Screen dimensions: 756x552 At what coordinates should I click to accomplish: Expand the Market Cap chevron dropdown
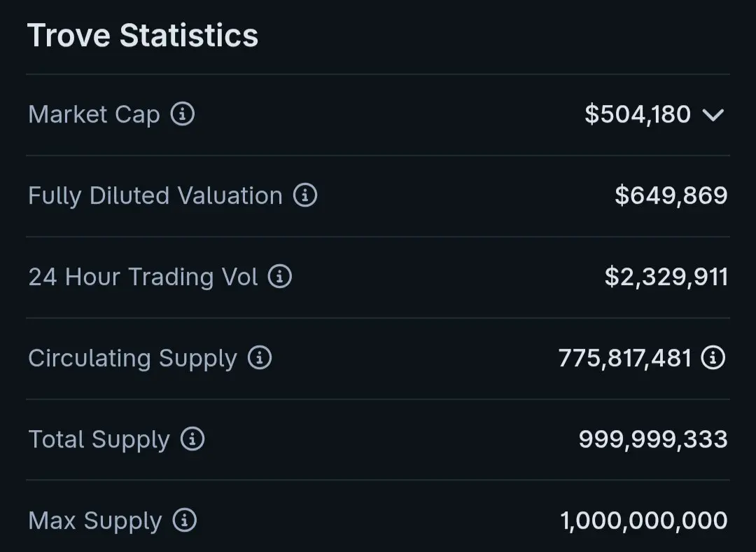click(x=713, y=115)
